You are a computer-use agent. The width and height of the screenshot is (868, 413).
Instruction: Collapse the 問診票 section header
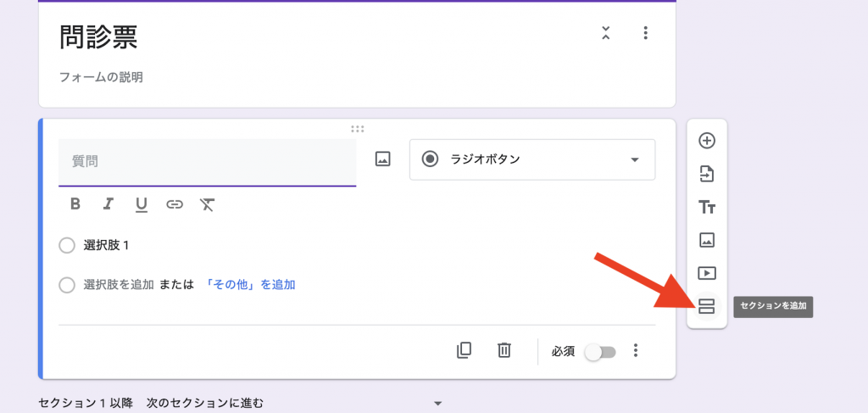605,33
